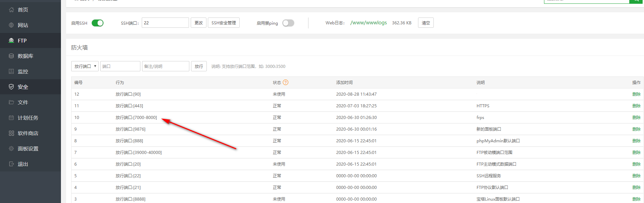
Task: Click the 362.36 KB log size text
Action: coord(402,23)
